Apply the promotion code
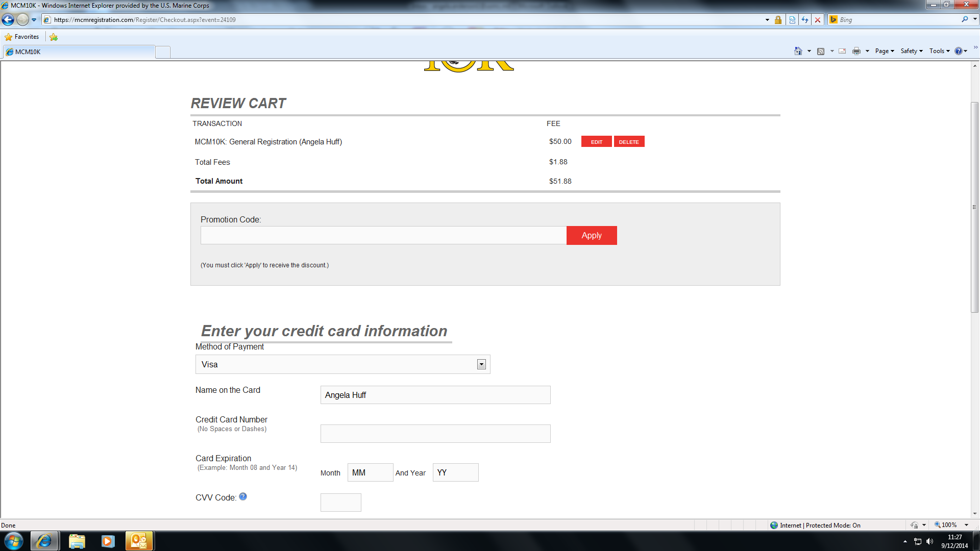Viewport: 980px width, 551px height. pyautogui.click(x=592, y=235)
